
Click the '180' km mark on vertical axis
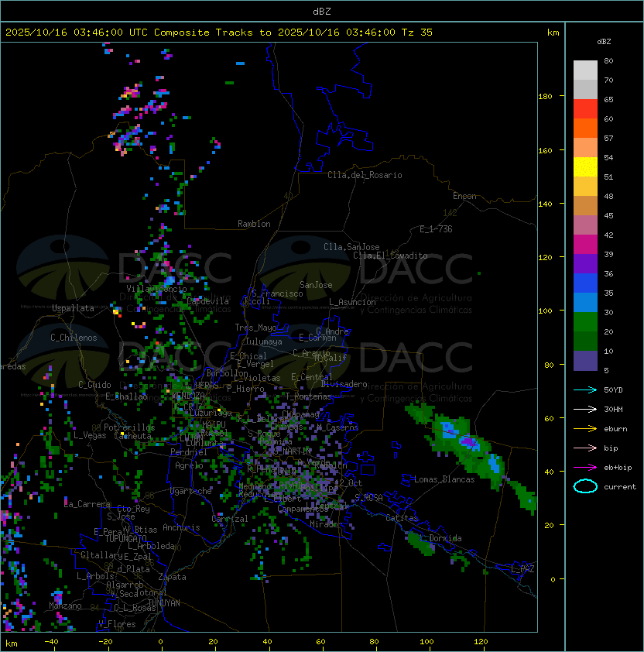545,97
